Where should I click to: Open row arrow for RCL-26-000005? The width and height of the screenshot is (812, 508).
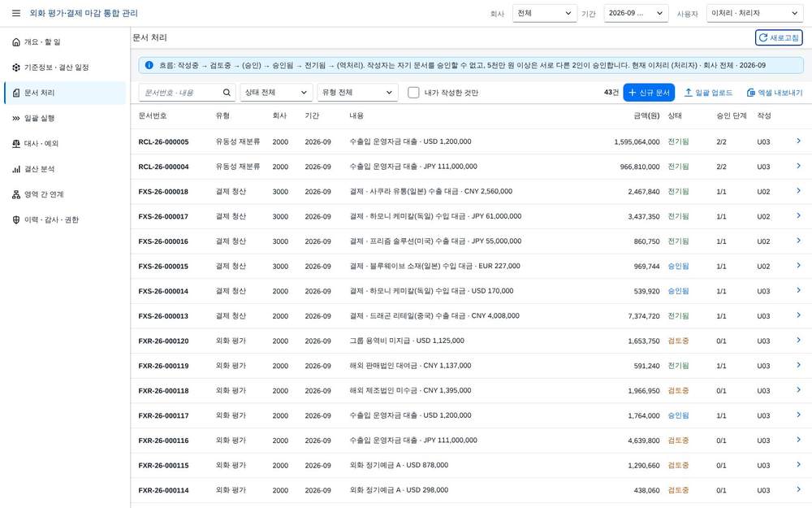point(798,141)
